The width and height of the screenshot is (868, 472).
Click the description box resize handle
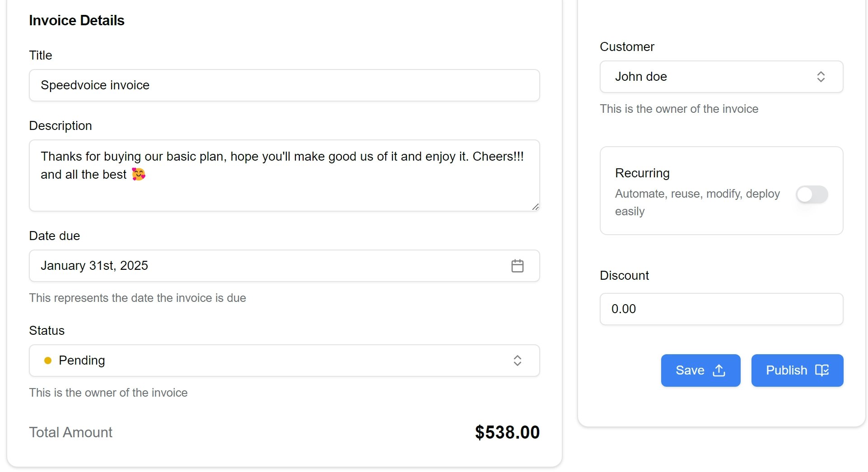tap(535, 207)
